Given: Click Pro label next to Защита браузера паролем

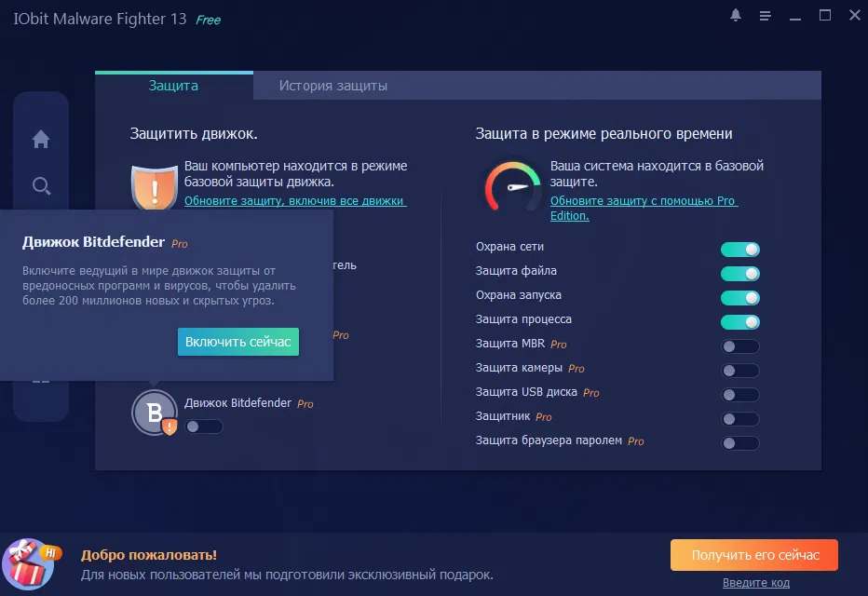Looking at the screenshot, I should click(635, 441).
